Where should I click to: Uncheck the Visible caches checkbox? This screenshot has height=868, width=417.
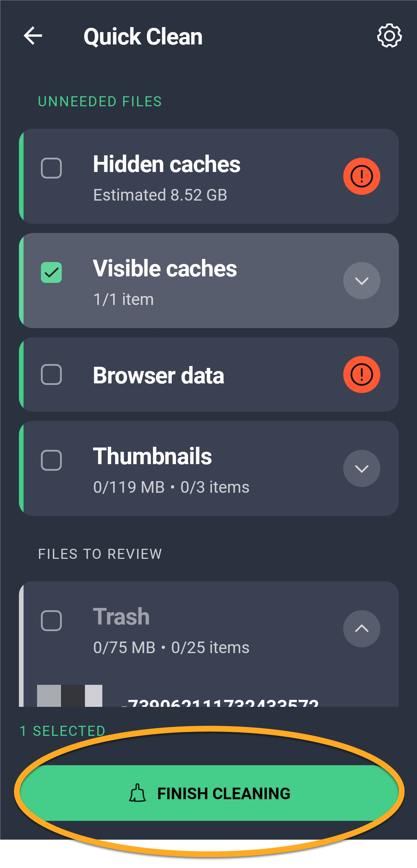click(51, 272)
